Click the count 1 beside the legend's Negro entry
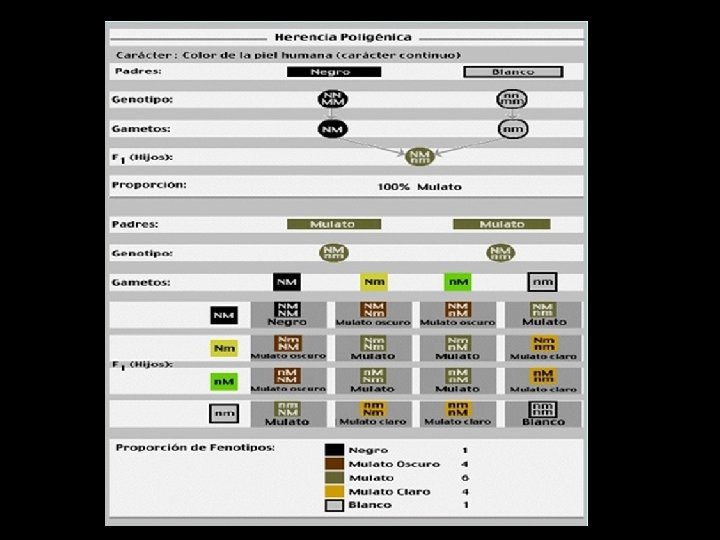This screenshot has width=720, height=540. click(x=465, y=450)
